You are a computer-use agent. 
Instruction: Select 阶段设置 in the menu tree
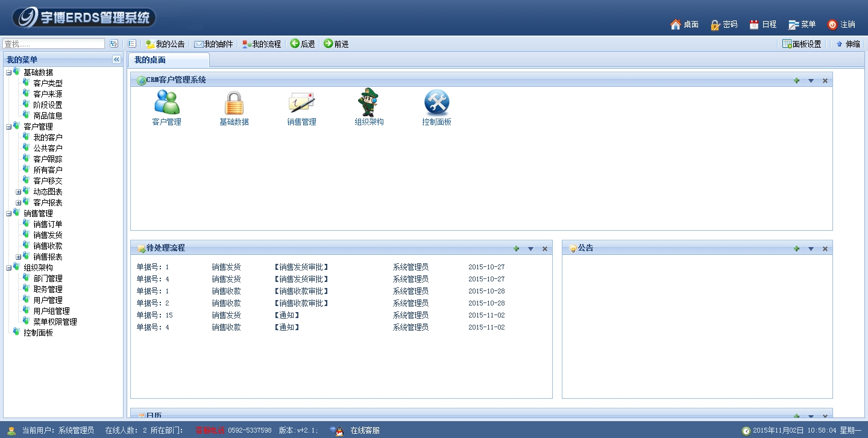tap(48, 105)
